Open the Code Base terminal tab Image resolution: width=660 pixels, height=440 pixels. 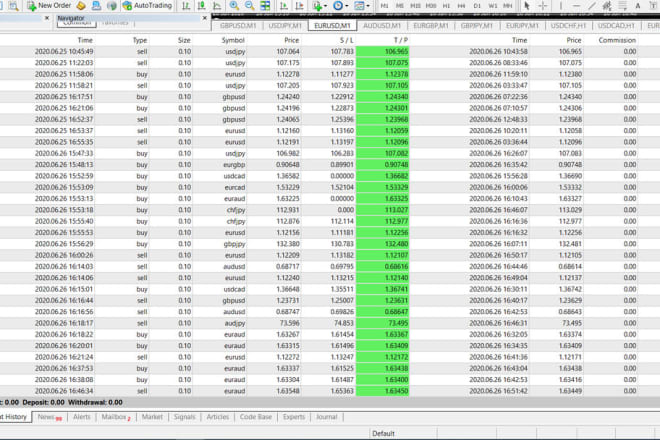pyautogui.click(x=255, y=417)
